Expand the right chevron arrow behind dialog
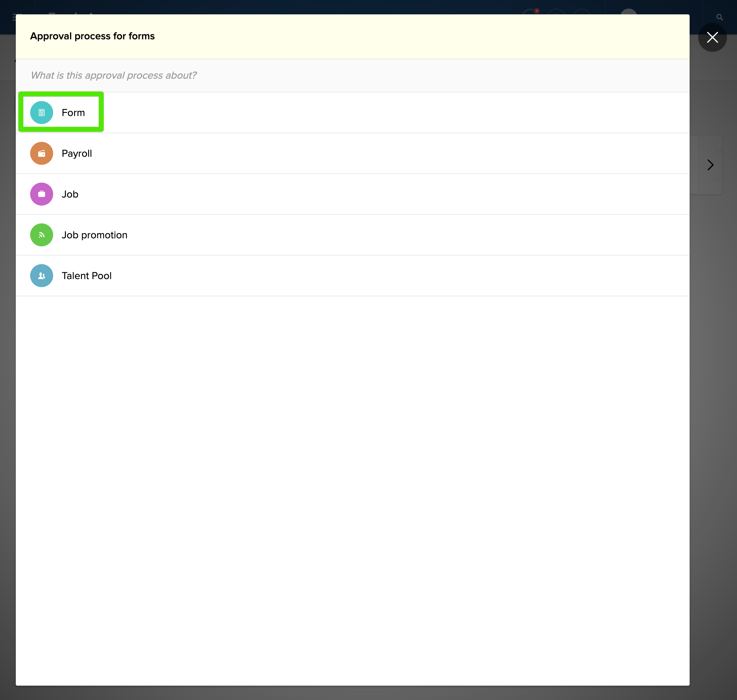 [710, 165]
